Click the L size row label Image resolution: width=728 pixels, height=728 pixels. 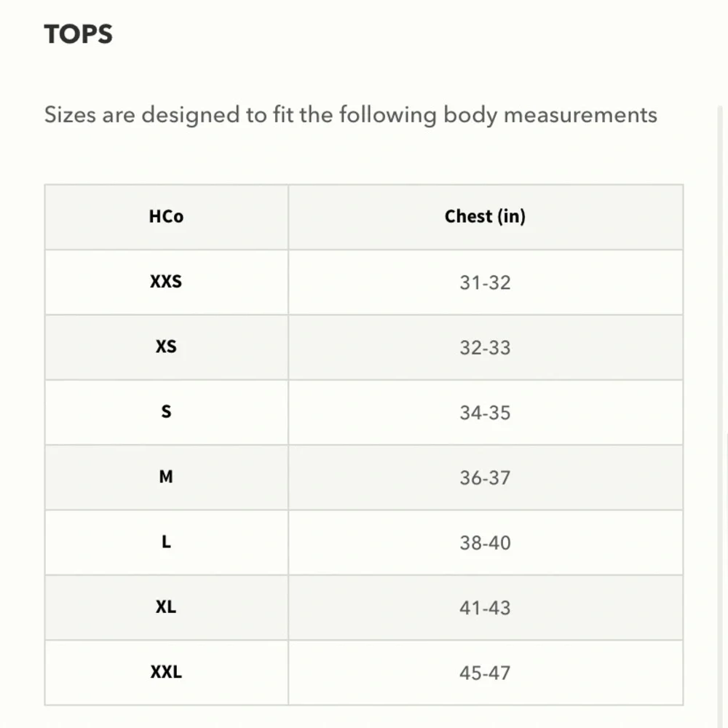166,542
